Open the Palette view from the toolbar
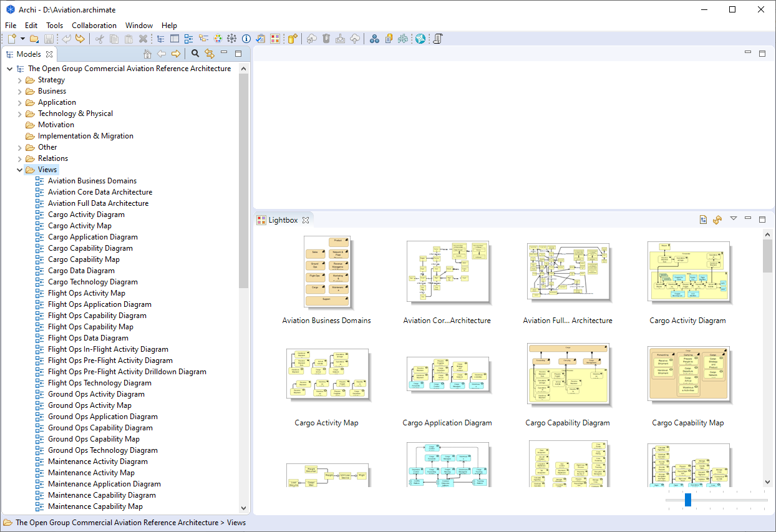Viewport: 776px width, 532px height. 218,39
